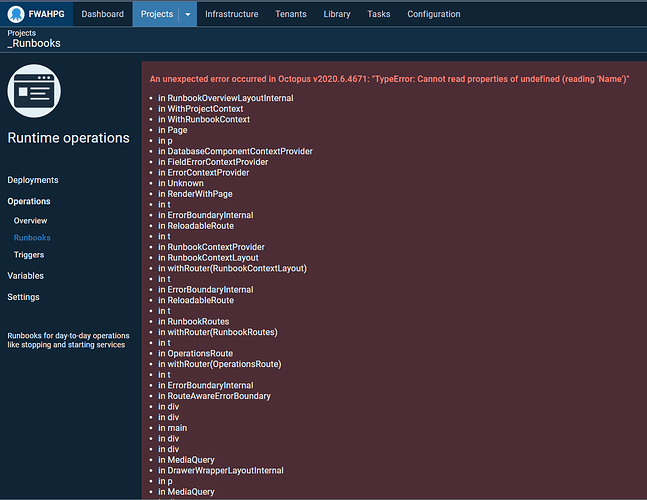Open the Configuration menu

coord(434,14)
